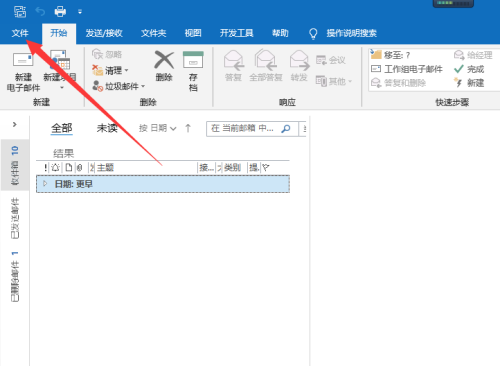This screenshot has height=366, width=500.
Task: Open the 文件 menu tab
Action: pyautogui.click(x=20, y=33)
